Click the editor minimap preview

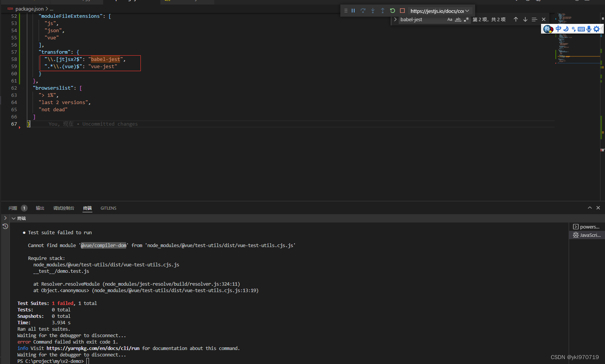[x=577, y=38]
